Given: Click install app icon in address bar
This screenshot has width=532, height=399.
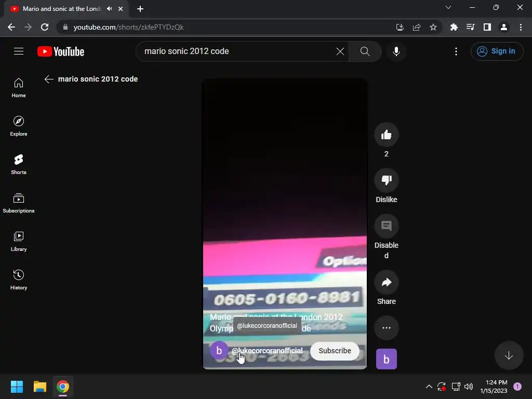Looking at the screenshot, I should 400,27.
